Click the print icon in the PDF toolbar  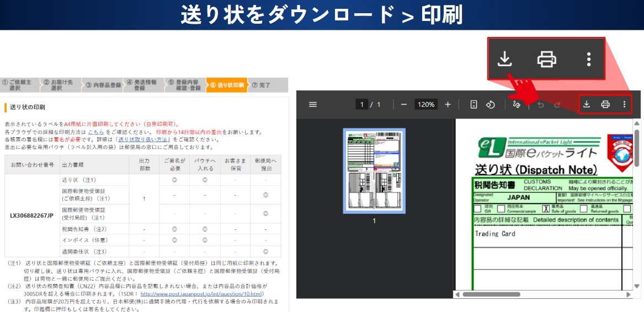[x=605, y=104]
